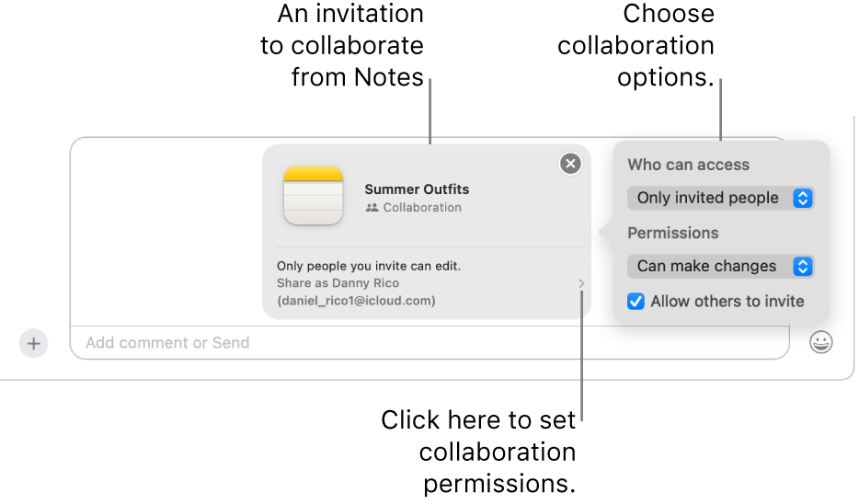Click the Allow others to invite label
The image size is (859, 504).
pos(727,301)
